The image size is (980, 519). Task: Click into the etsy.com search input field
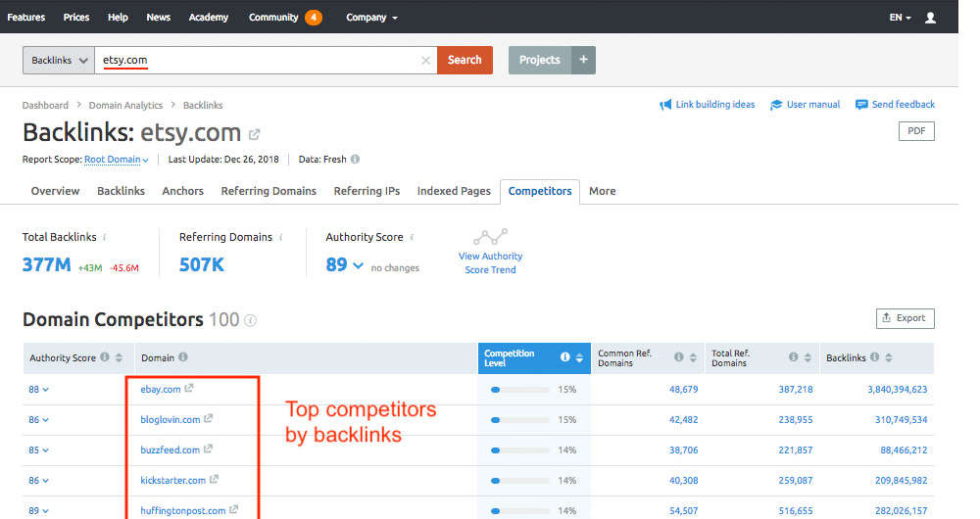pyautogui.click(x=260, y=60)
